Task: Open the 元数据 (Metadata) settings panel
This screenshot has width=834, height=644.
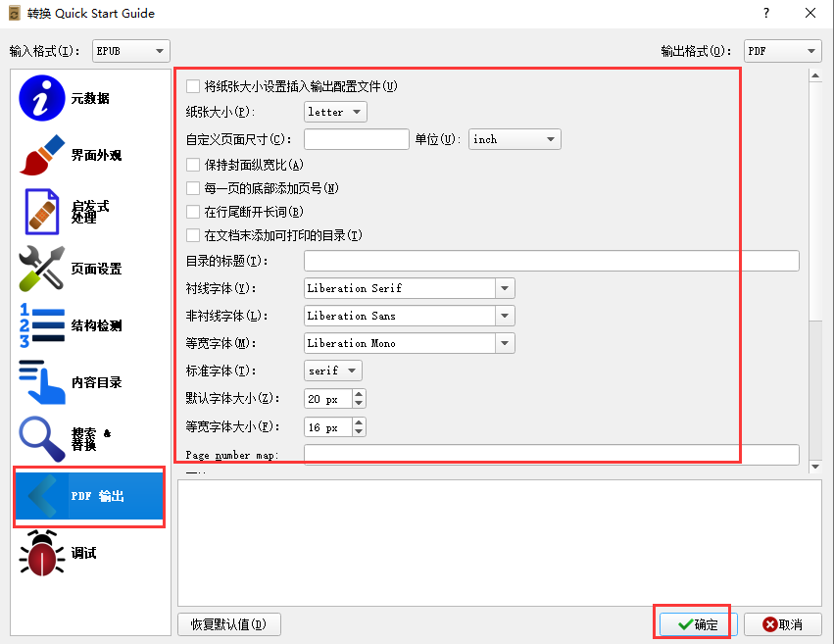Action: coord(88,97)
